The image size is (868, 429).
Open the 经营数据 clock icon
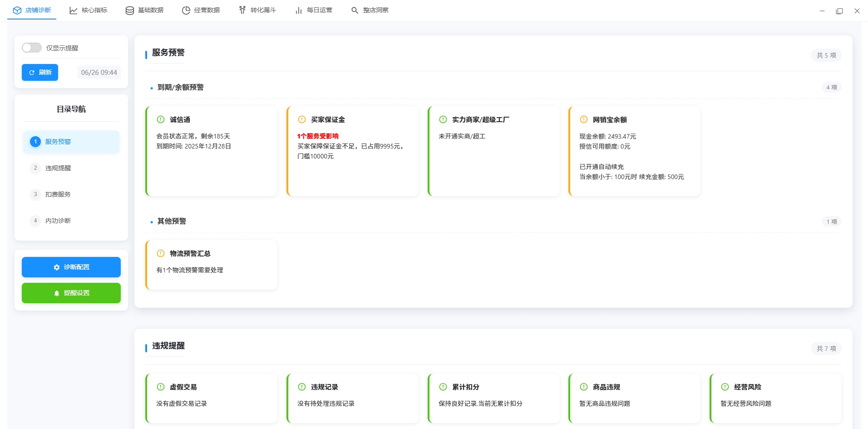(186, 10)
